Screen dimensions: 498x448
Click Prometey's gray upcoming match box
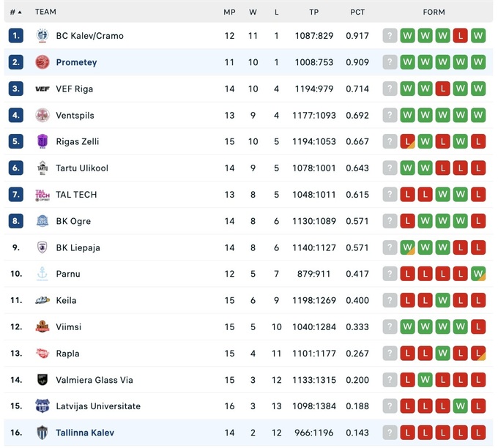(390, 62)
